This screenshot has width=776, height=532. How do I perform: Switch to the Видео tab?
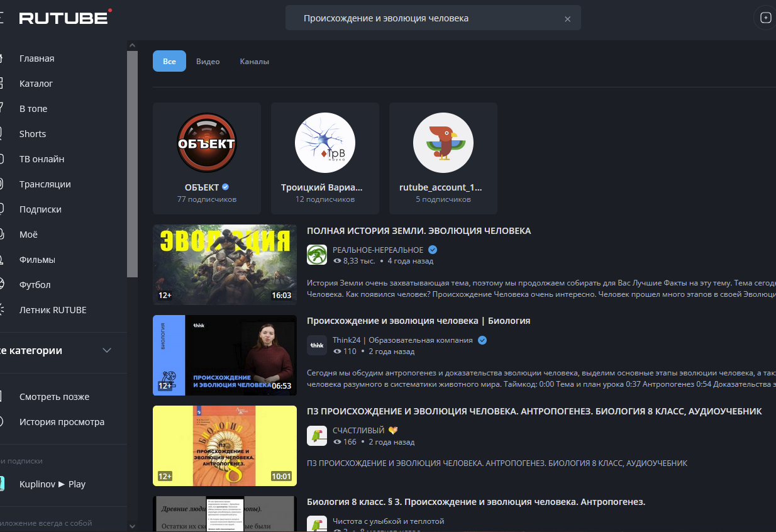coord(208,61)
